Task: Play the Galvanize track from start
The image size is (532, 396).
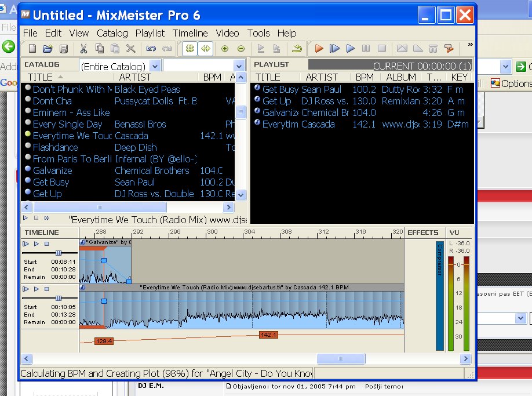Action: [25, 244]
